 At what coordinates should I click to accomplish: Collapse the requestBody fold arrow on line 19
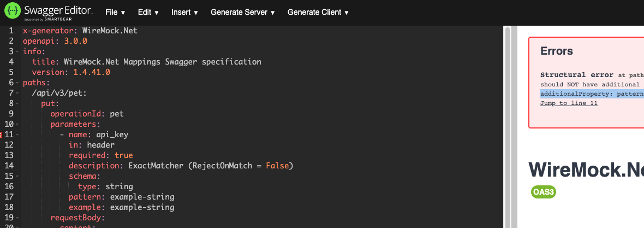tap(17, 218)
